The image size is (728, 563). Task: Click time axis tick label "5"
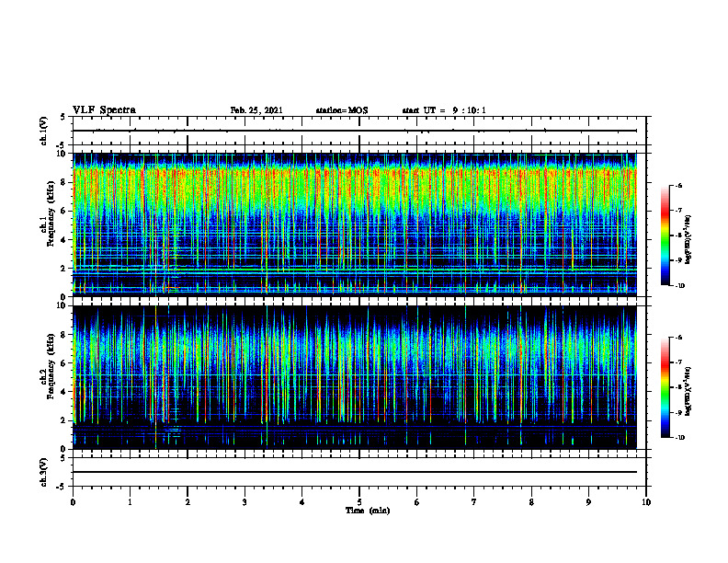point(359,502)
